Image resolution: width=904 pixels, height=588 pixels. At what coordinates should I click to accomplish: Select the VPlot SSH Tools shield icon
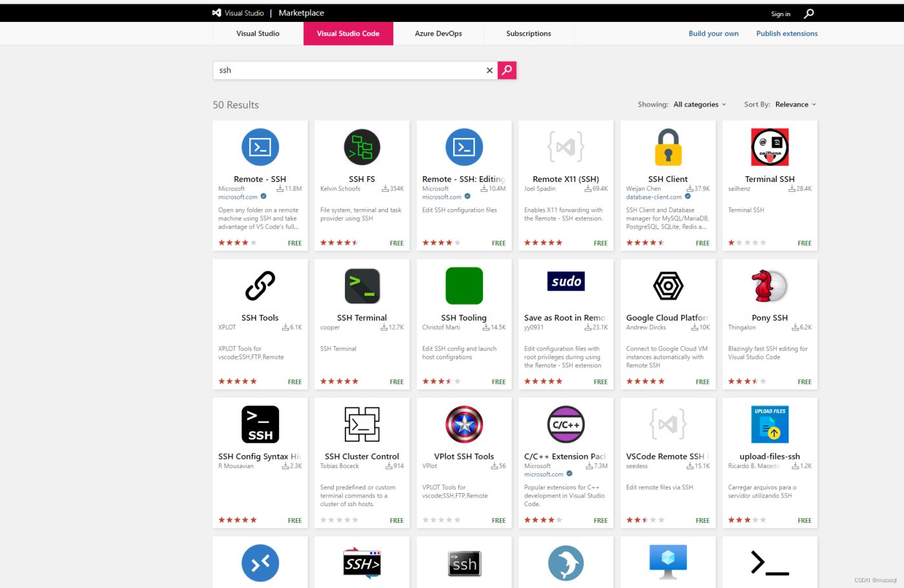coord(464,424)
